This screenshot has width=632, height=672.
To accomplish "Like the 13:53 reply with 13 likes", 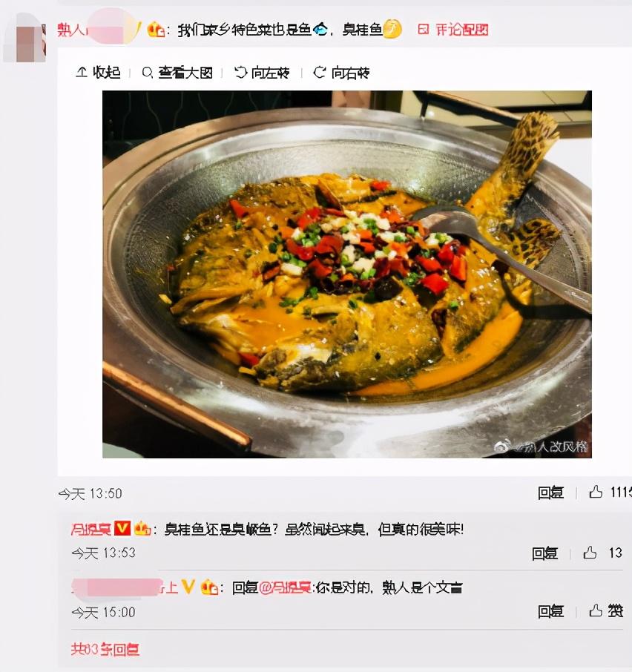I will coord(590,553).
